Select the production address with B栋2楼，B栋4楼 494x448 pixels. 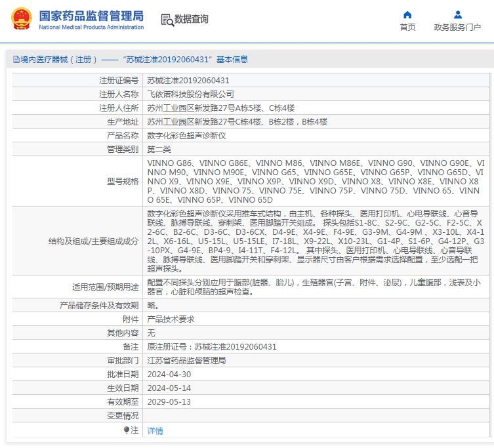[x=237, y=122]
